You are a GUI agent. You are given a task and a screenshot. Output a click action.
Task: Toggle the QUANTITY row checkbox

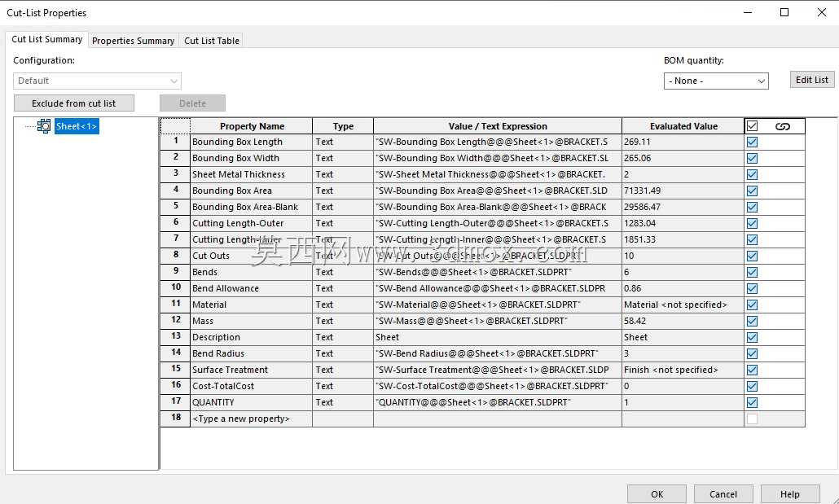tap(753, 402)
